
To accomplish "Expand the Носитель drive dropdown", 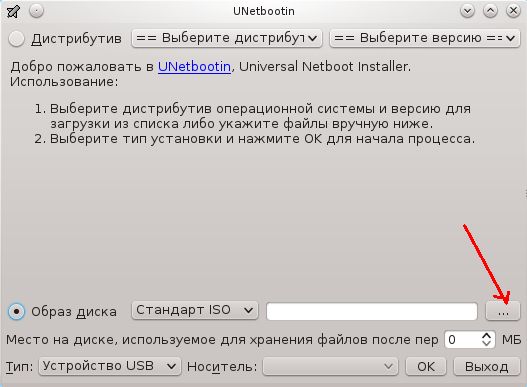I will pos(330,366).
